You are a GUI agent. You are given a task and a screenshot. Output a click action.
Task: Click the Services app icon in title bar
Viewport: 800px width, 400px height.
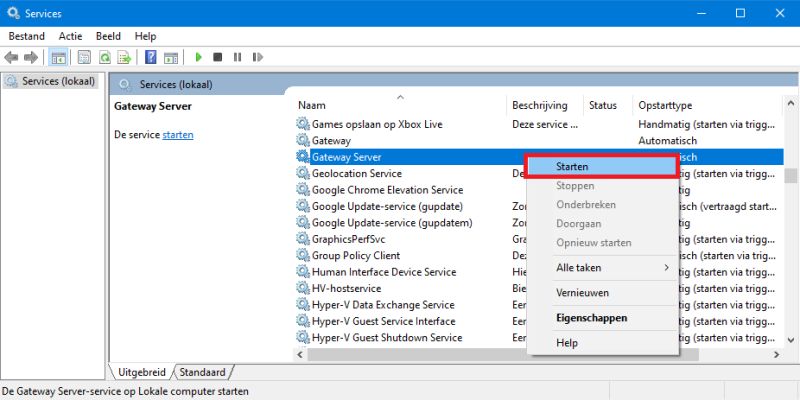click(x=13, y=13)
